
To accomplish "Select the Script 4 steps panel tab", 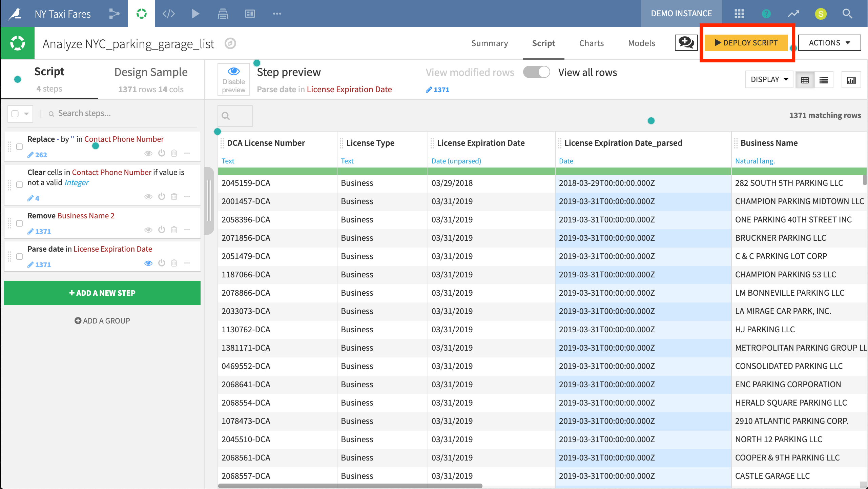I will point(49,80).
